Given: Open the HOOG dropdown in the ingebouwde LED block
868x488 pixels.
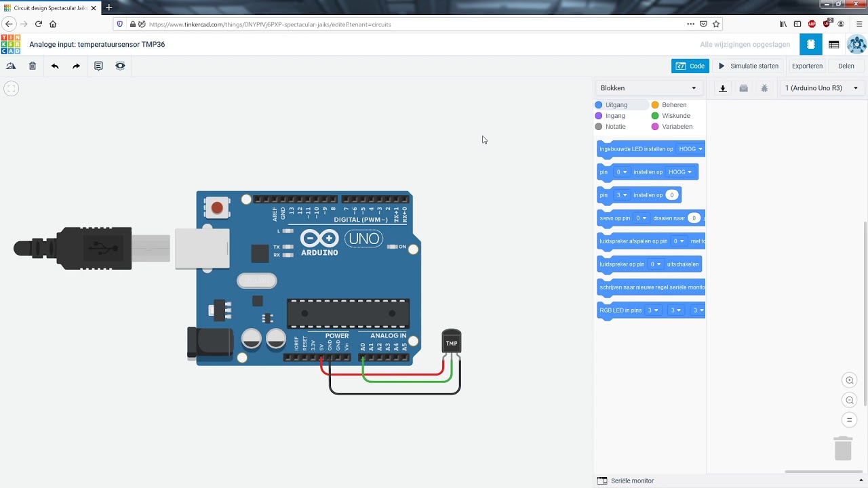Looking at the screenshot, I should [x=690, y=149].
